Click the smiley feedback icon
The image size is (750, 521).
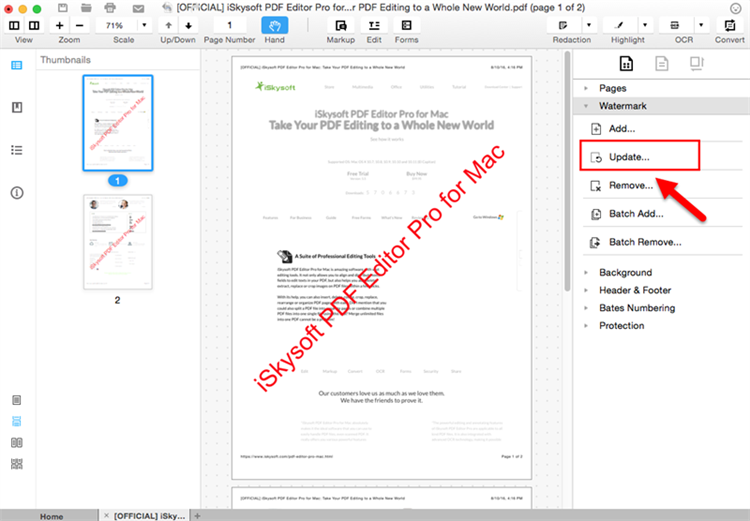click(x=736, y=8)
